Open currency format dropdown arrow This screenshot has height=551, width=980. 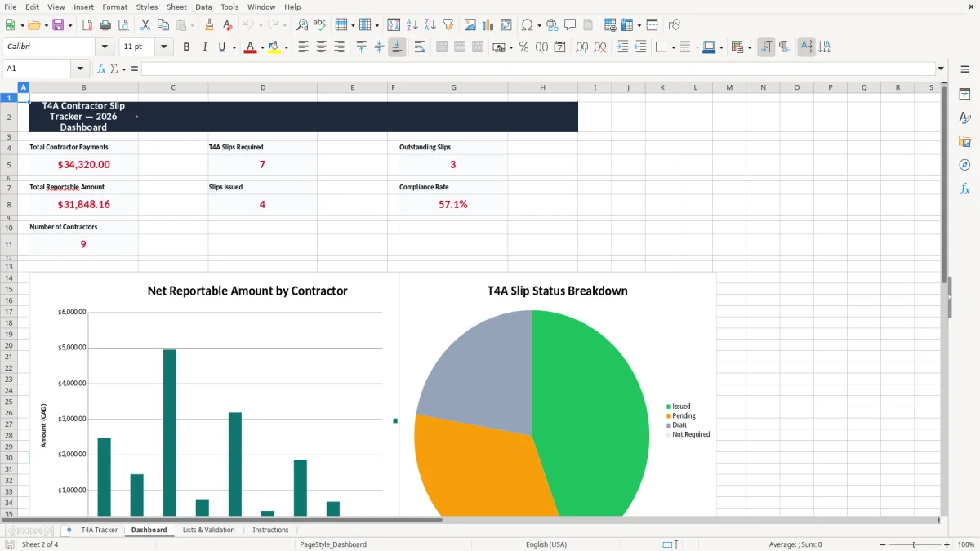[x=510, y=47]
